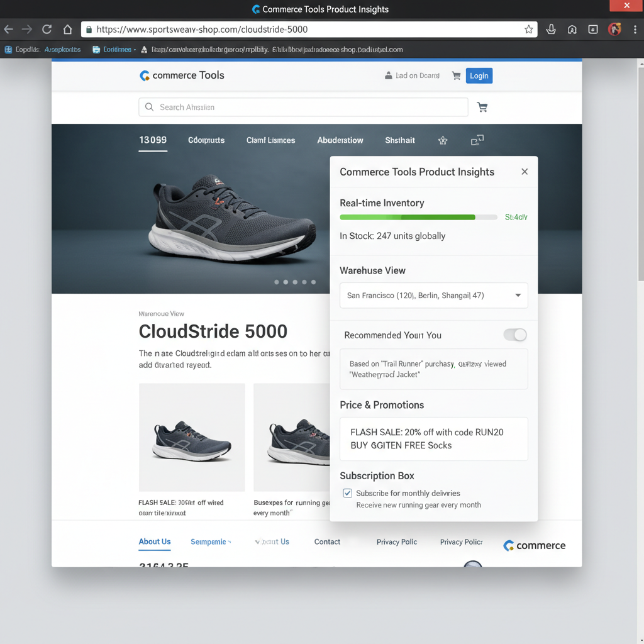Open the About Us footer link
The image size is (644, 644).
[x=155, y=541]
